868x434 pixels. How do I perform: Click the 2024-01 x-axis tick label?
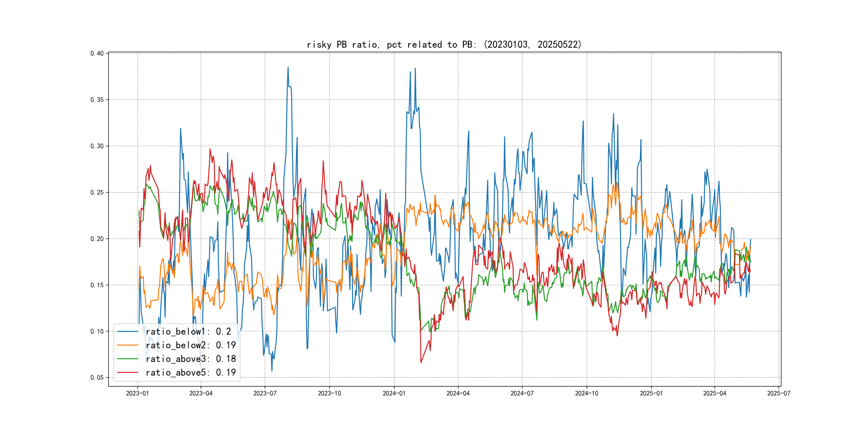click(x=394, y=393)
